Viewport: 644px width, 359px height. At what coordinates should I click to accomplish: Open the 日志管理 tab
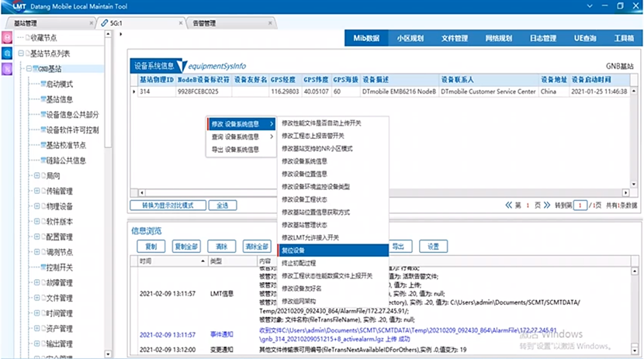coord(543,38)
